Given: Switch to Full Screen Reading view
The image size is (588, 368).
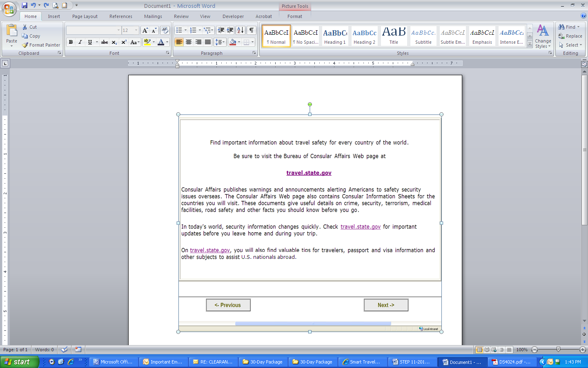Looking at the screenshot, I should 487,350.
